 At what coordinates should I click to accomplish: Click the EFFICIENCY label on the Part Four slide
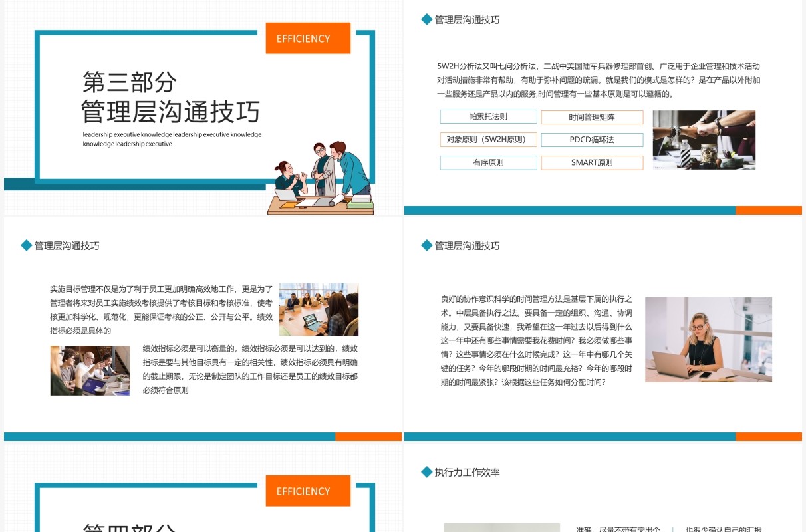click(x=308, y=491)
